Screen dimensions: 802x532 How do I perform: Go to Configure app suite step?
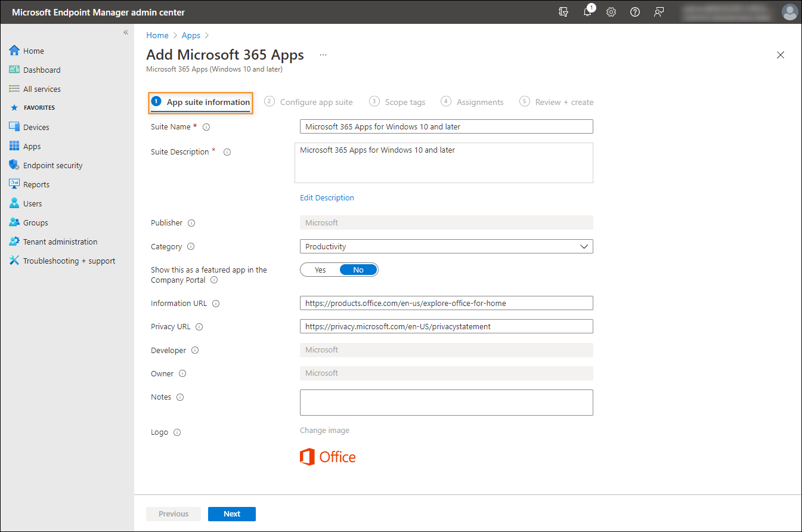coord(309,102)
